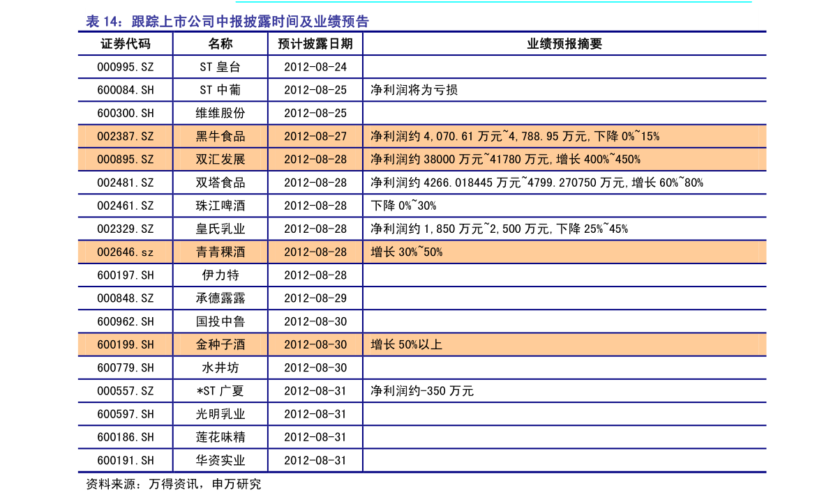The width and height of the screenshot is (831, 504).
Task: Select the code cell '002481.SZ'
Action: coord(126,183)
